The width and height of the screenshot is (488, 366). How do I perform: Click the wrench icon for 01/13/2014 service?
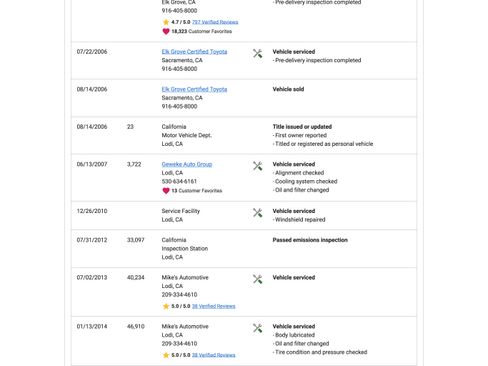point(257,328)
